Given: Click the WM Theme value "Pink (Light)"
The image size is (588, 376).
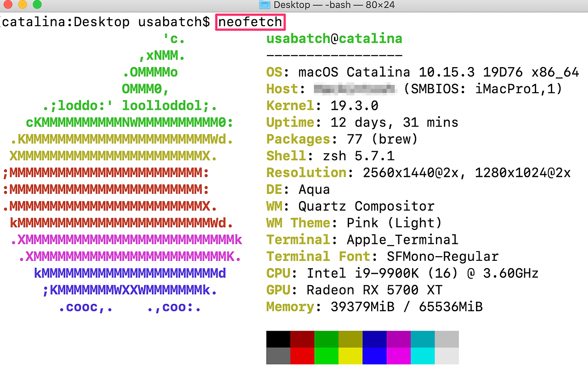Looking at the screenshot, I should 395,223.
